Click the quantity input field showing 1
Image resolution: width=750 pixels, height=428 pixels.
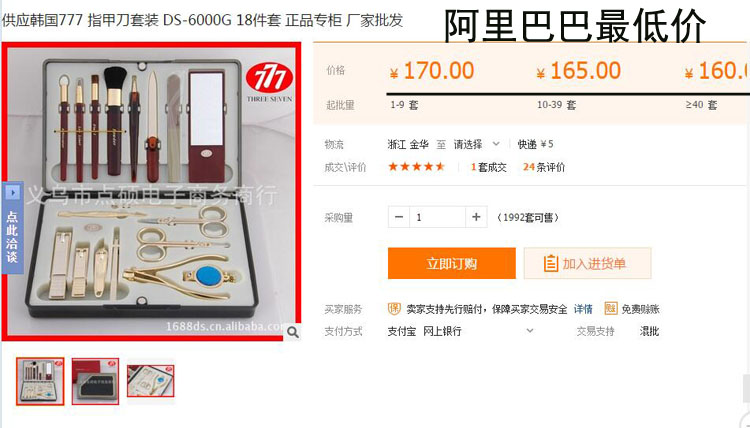(x=437, y=217)
